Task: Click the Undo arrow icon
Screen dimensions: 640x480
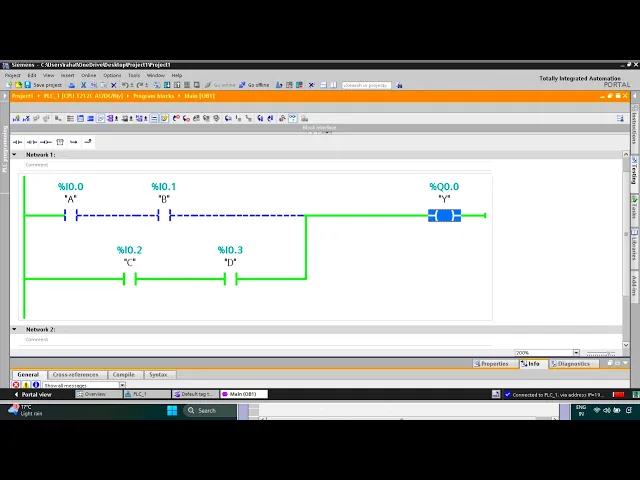Action: [125, 85]
